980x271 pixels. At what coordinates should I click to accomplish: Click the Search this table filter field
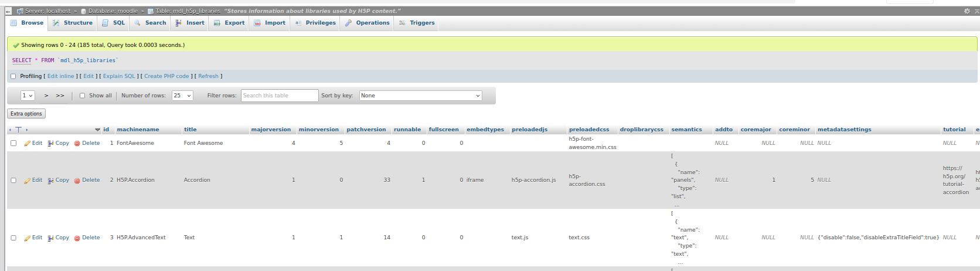tap(280, 96)
